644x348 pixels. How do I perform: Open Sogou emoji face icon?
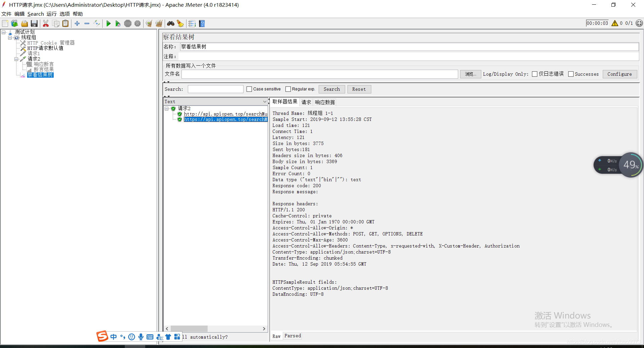coord(132,337)
